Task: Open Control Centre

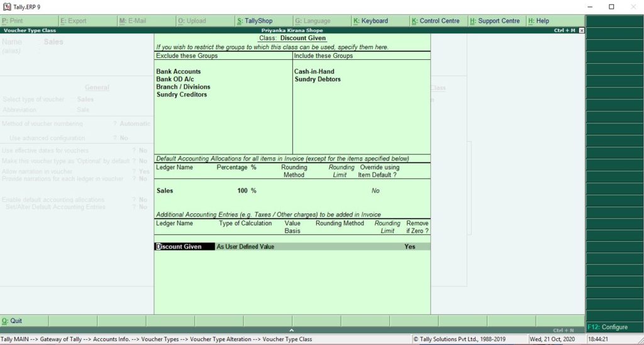Action: tap(436, 21)
